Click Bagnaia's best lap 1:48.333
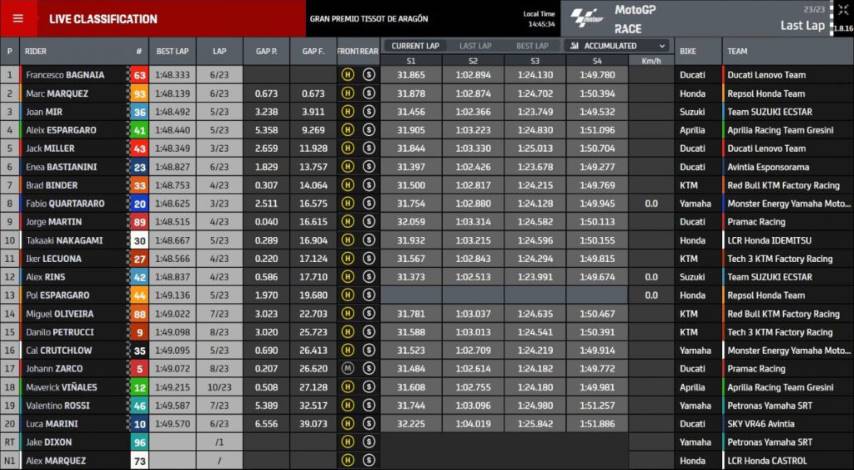The width and height of the screenshot is (854, 470). [172, 75]
